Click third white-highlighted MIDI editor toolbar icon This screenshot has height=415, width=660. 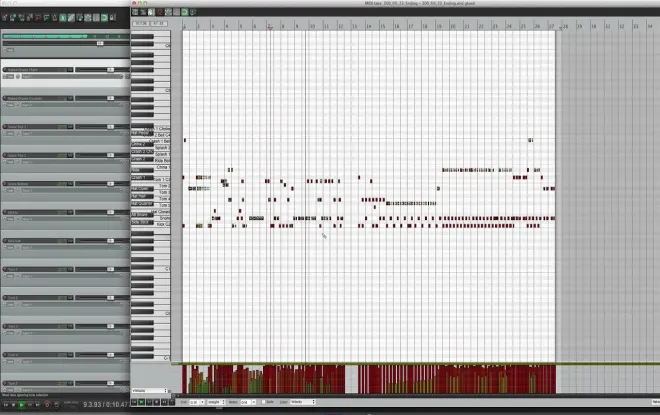[152, 12]
